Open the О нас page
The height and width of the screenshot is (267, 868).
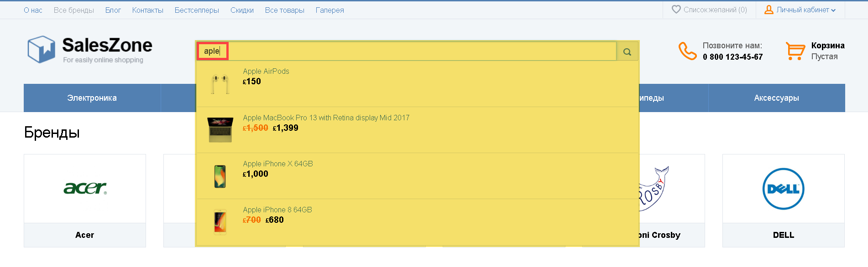33,10
